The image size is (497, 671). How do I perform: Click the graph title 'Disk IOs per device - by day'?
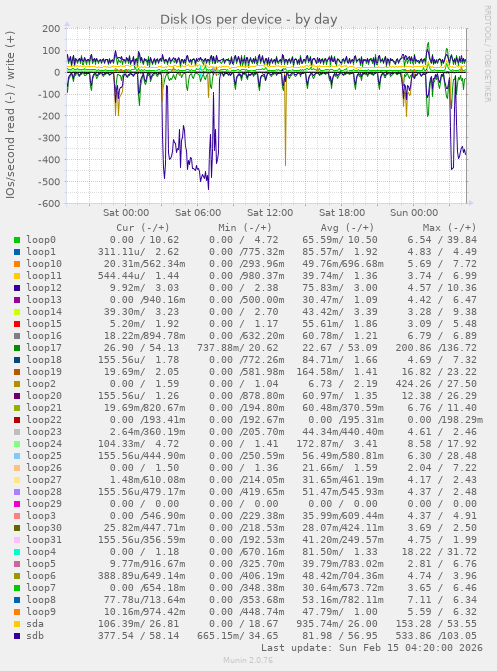[249, 20]
